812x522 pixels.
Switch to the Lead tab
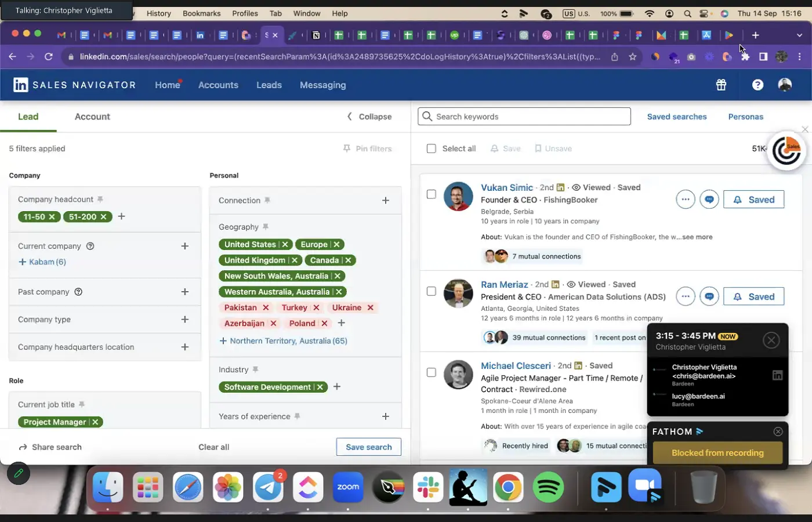(x=28, y=117)
